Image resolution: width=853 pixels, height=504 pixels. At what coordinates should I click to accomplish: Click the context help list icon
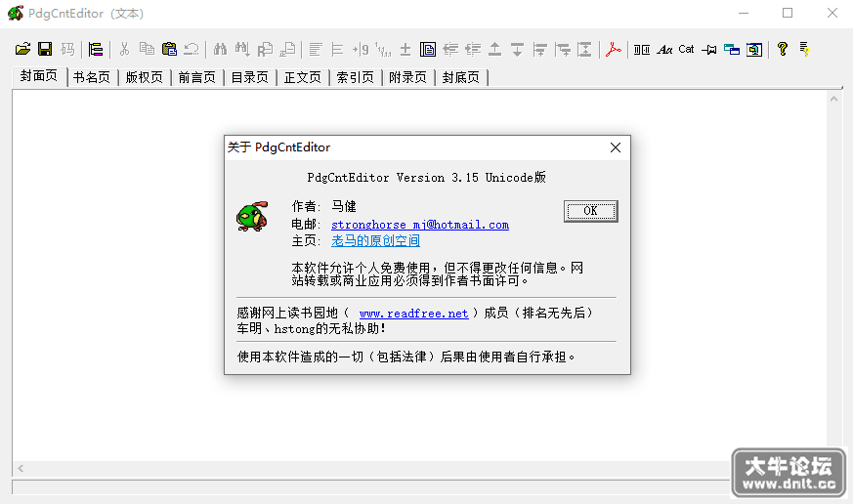coord(804,49)
